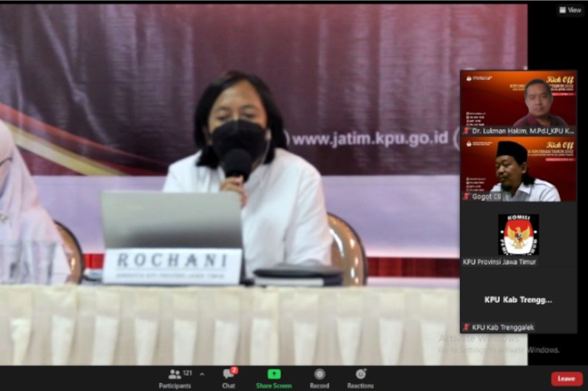Select Gogot CB's video thumbnail
Screen dimensions: 588x391
click(518, 168)
